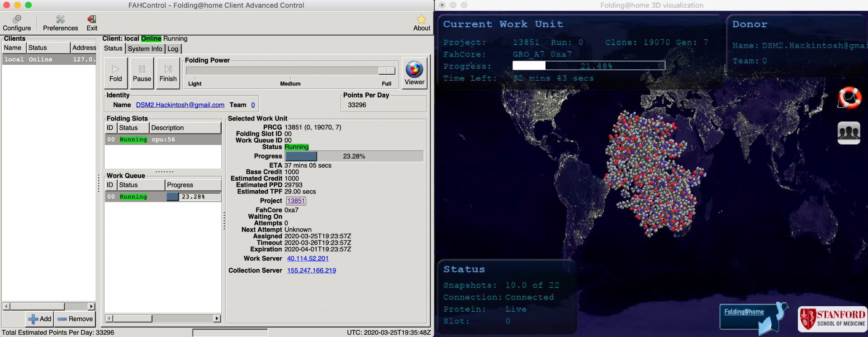Switch to the System Info tab
The width and height of the screenshot is (868, 337).
pos(145,49)
